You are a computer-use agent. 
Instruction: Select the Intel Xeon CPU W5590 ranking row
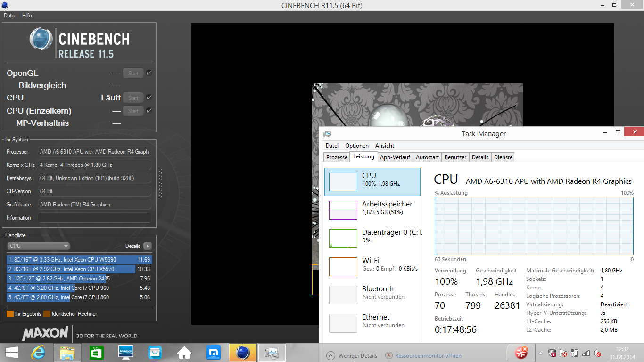pyautogui.click(x=79, y=260)
